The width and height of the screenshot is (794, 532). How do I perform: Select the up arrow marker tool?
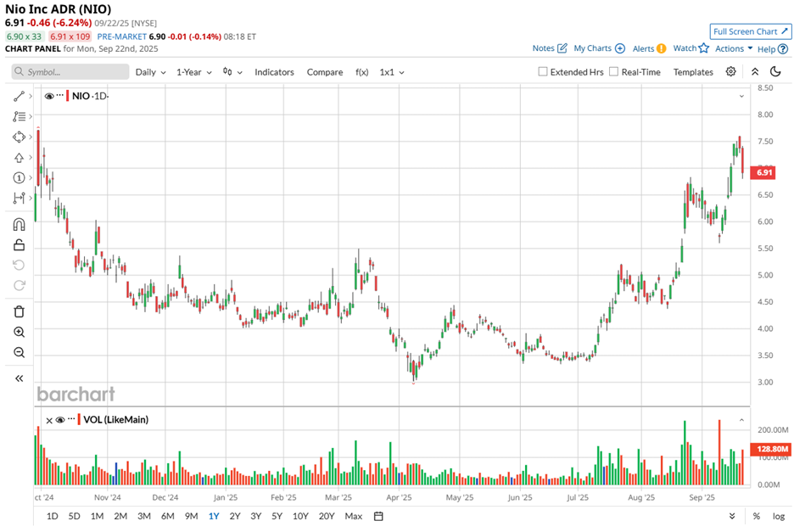pyautogui.click(x=19, y=158)
